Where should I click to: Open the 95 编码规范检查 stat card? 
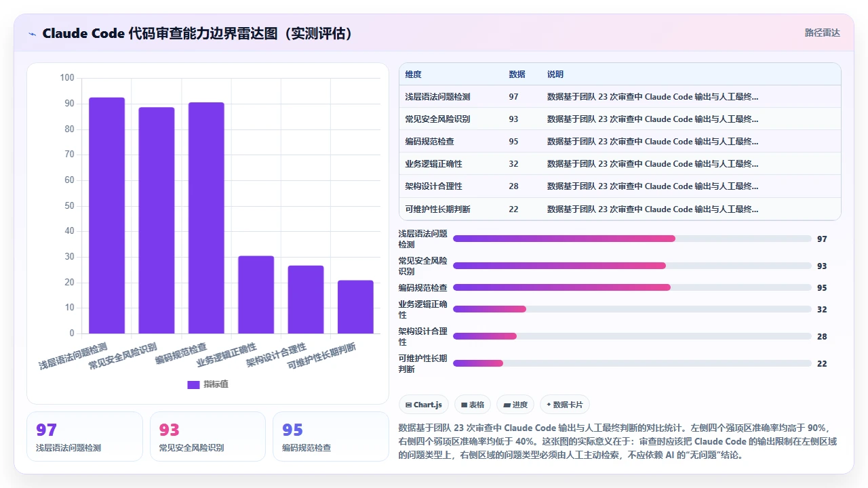tap(331, 436)
